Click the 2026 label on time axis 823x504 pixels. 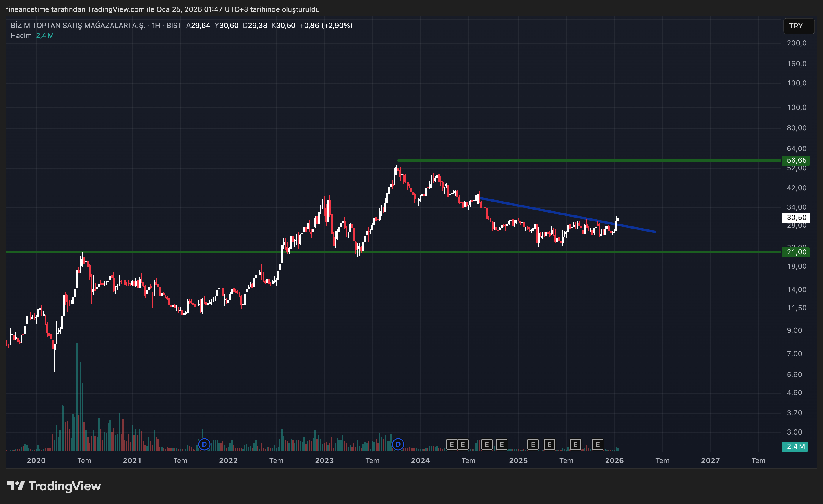pyautogui.click(x=614, y=461)
